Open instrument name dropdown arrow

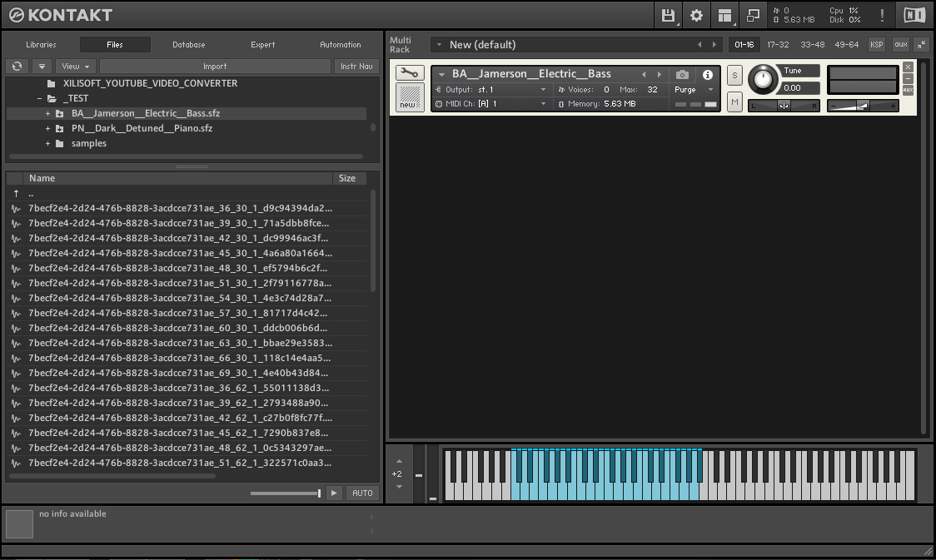(441, 75)
